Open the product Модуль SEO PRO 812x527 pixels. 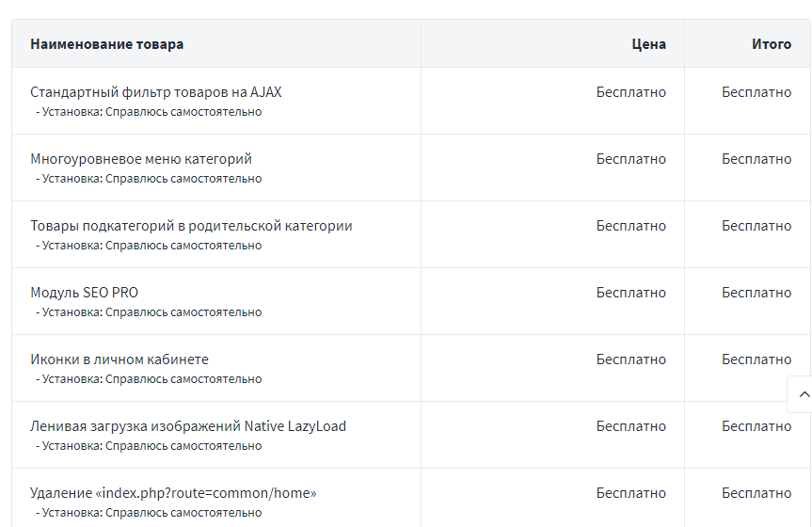84,293
